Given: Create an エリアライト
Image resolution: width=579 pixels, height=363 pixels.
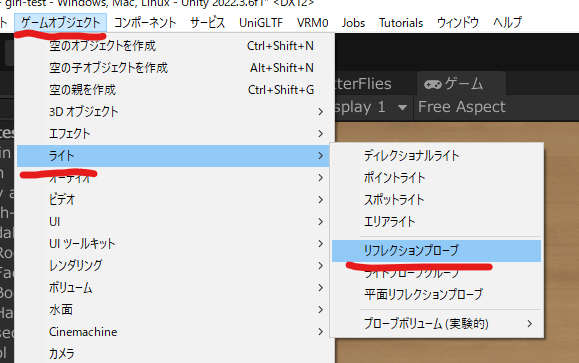Looking at the screenshot, I should click(x=436, y=222).
